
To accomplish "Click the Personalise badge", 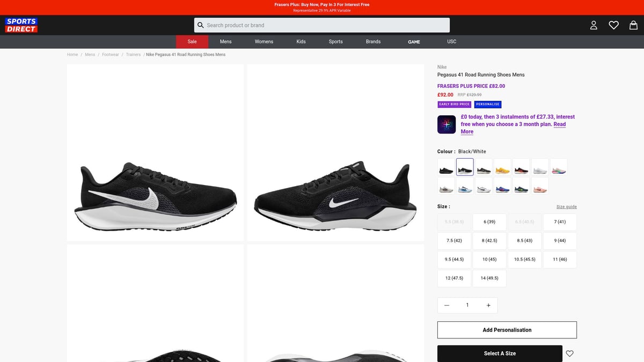I will tap(488, 105).
